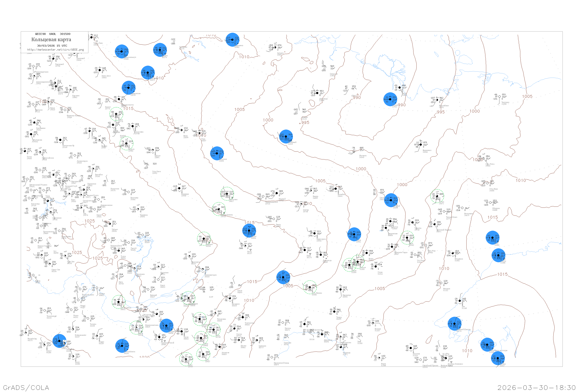This screenshot has height=392, width=588.
Task: Click the 2026-03-30-18:30 timestamp text
Action: point(536,387)
